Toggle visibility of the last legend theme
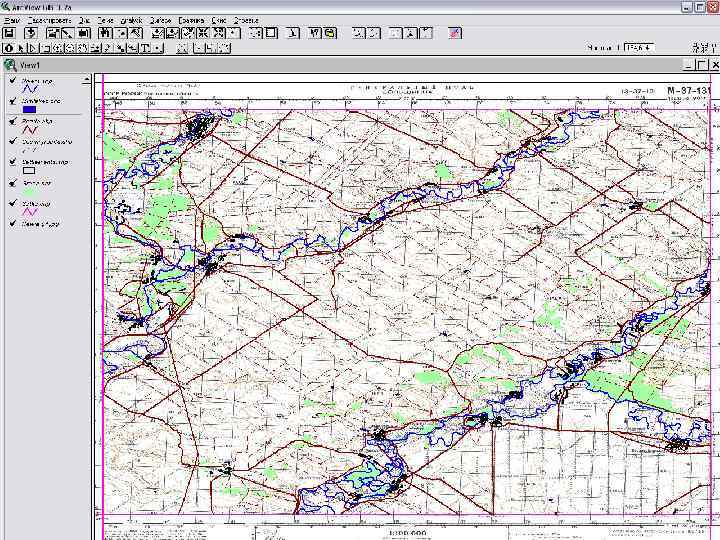Viewport: 720px width, 540px height. coord(12,224)
